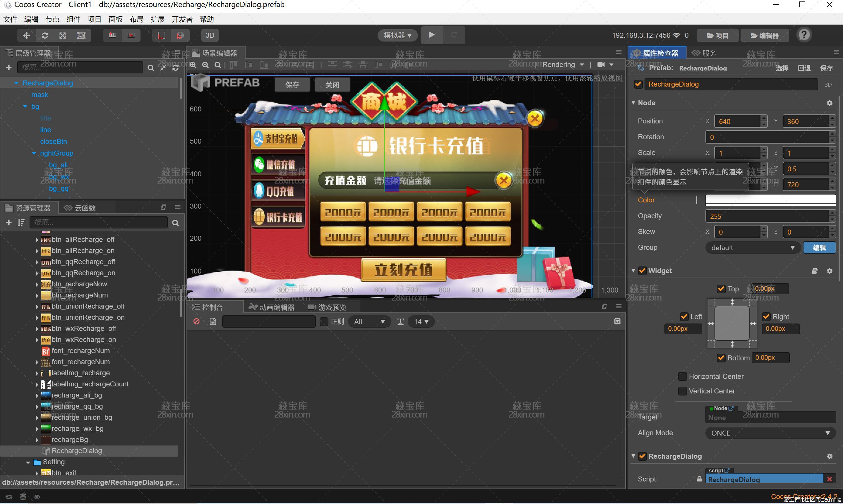Click the Play preview button
The width and height of the screenshot is (843, 504).
(431, 35)
